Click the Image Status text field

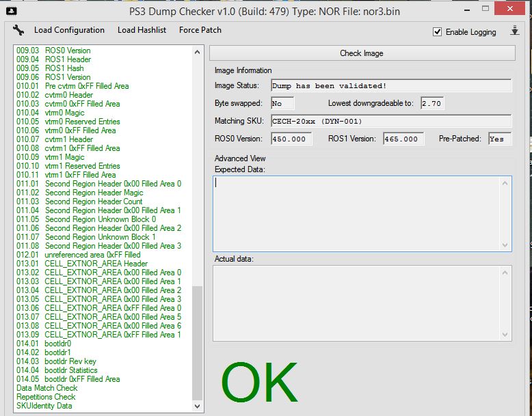(x=390, y=85)
